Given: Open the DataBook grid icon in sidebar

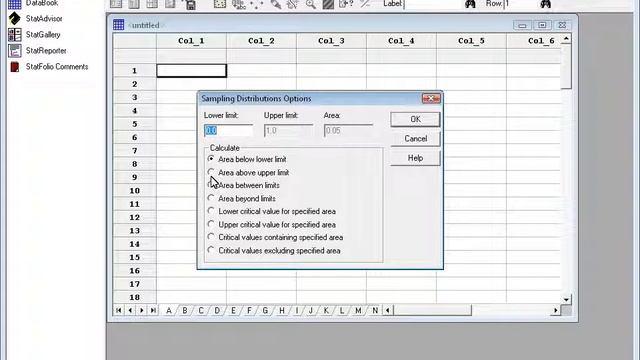Looking at the screenshot, I should tap(15, 4).
